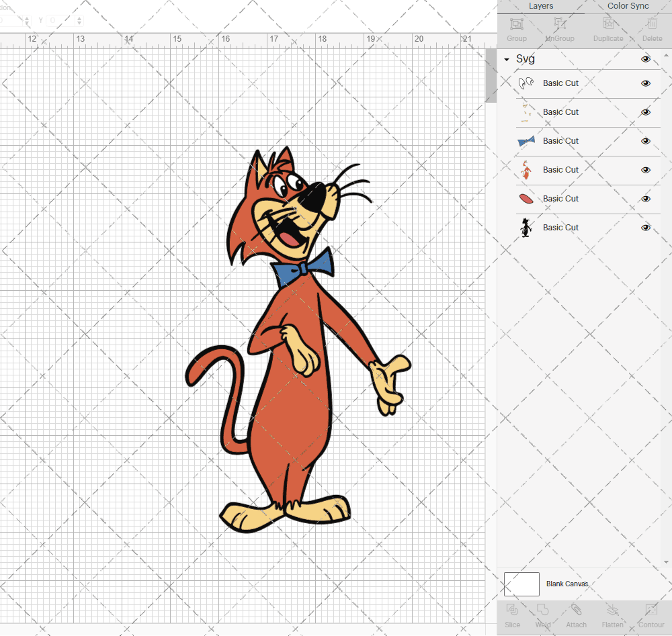Screen dimensions: 672x636
Task: Click the UnGroup icon
Action: click(x=559, y=24)
